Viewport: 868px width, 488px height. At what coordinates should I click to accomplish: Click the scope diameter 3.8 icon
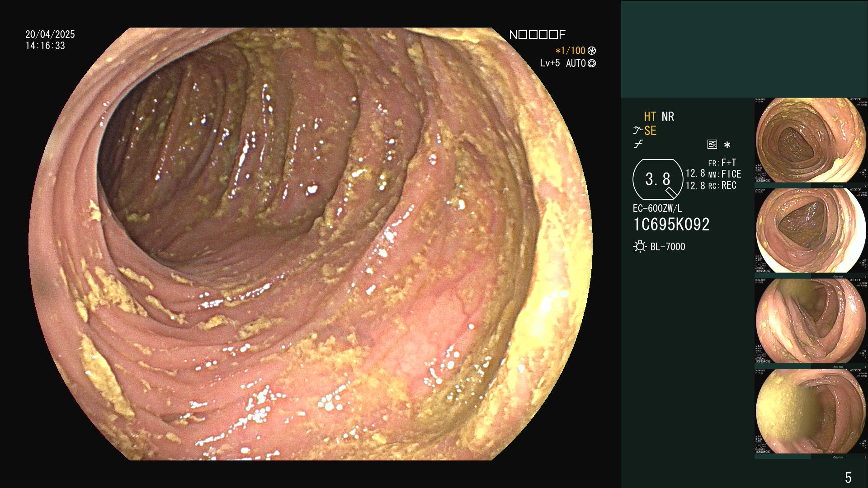(x=658, y=179)
